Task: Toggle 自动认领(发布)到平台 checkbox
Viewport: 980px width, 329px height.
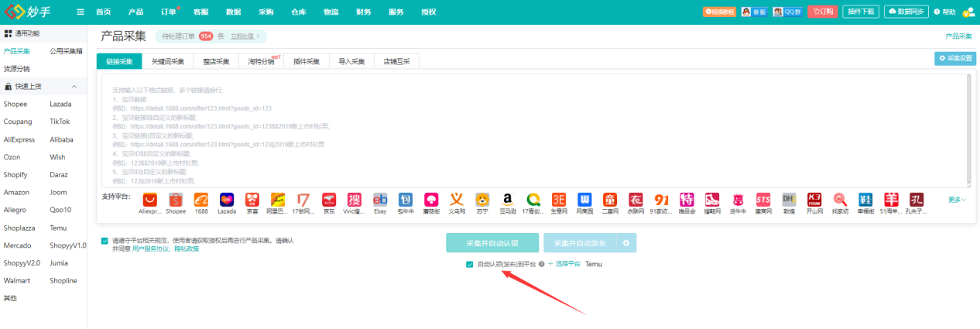Action: 469,264
